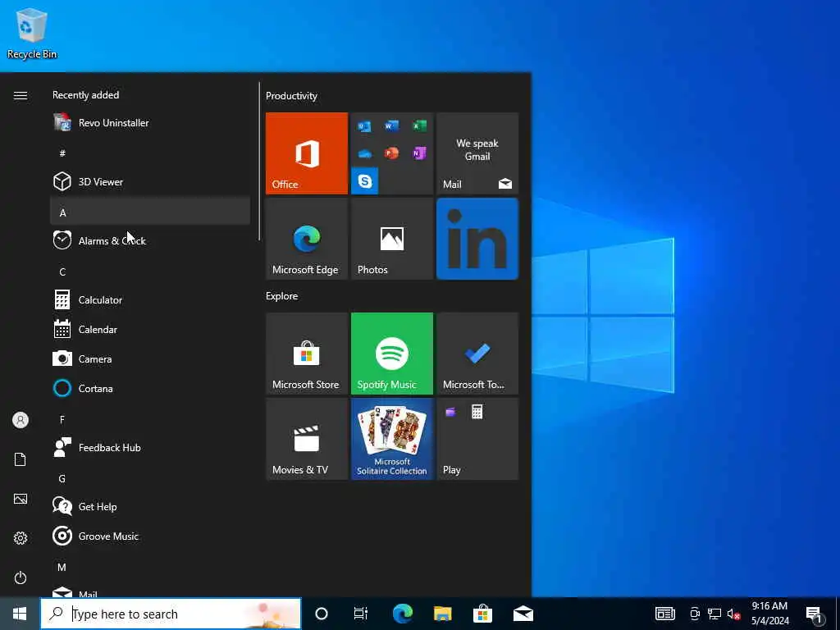
Task: Click the Windows Start button
Action: [x=20, y=614]
